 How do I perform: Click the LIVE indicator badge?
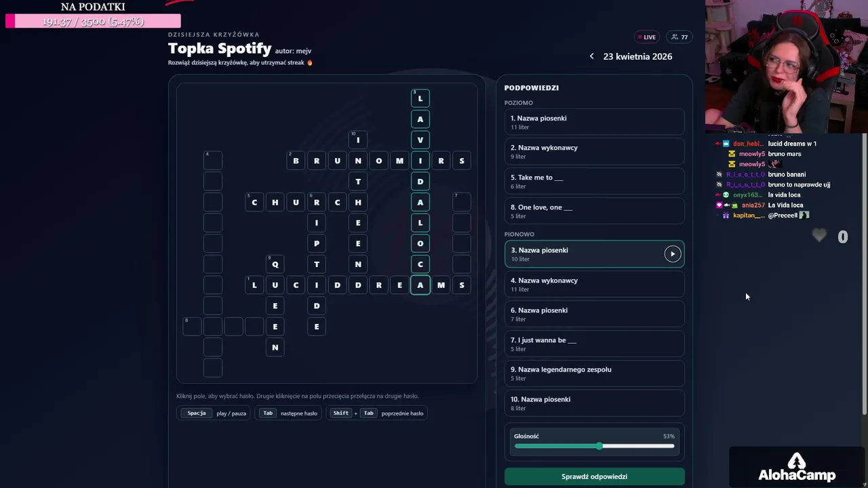[646, 37]
